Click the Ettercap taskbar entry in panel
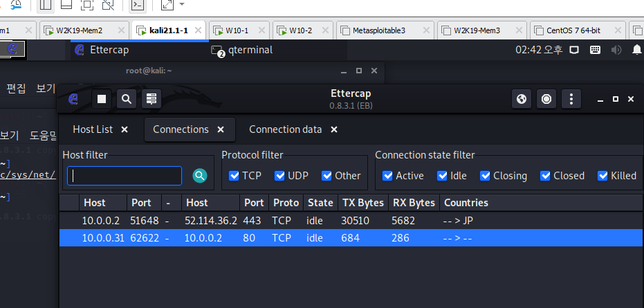The height and width of the screenshot is (308, 644). click(139, 50)
